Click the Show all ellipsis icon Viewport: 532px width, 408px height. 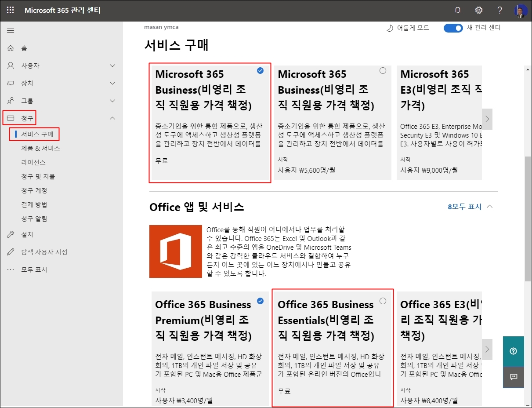pos(11,270)
